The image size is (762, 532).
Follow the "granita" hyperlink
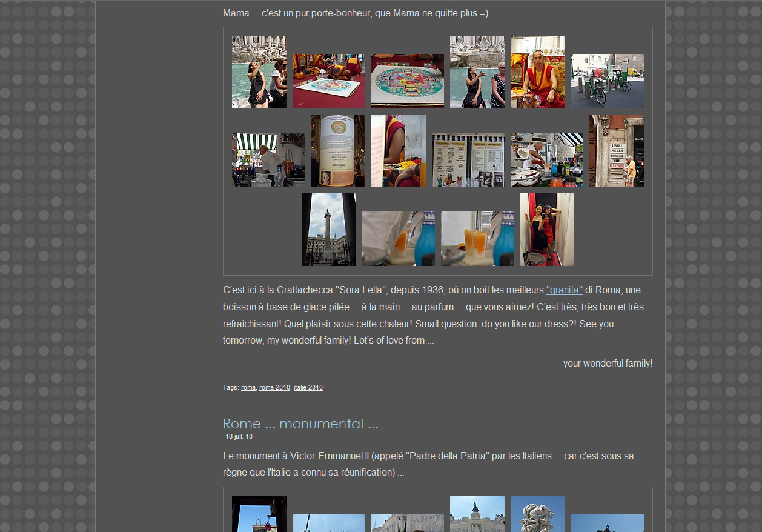point(564,290)
